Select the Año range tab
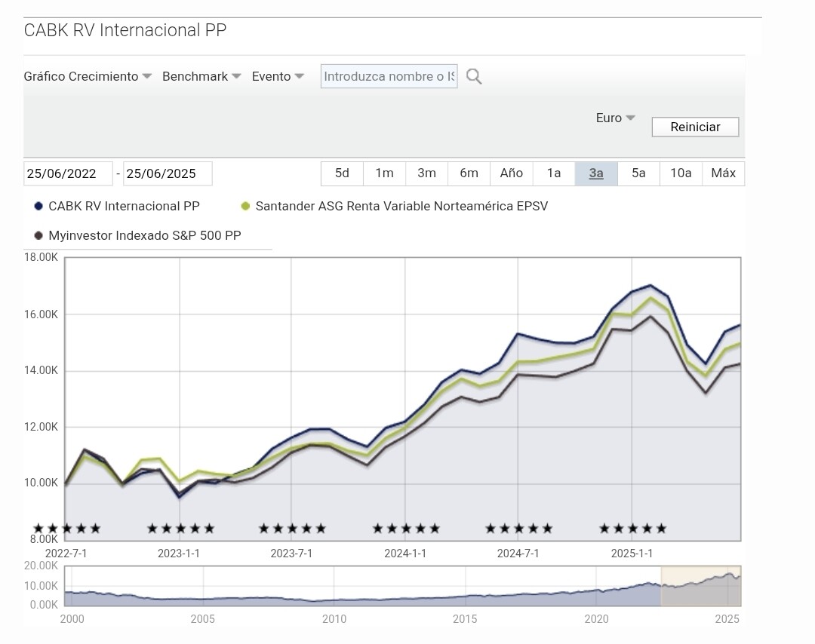 click(512, 173)
